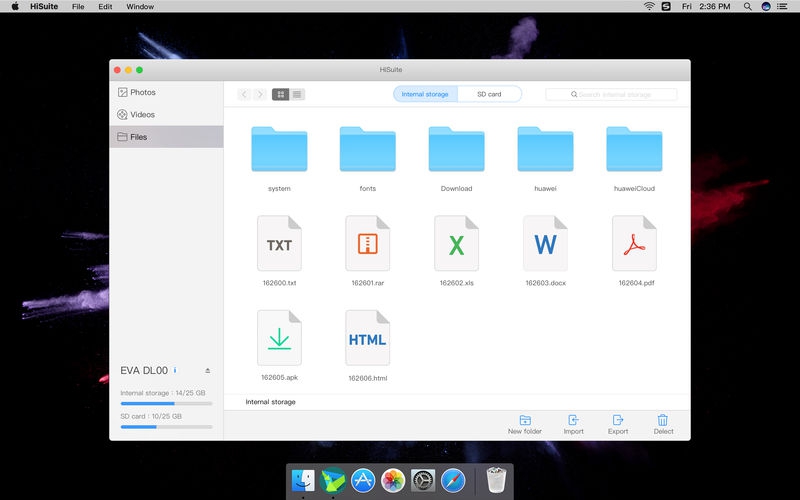The image size is (800, 500).
Task: Click the Delete trash icon
Action: 663,420
